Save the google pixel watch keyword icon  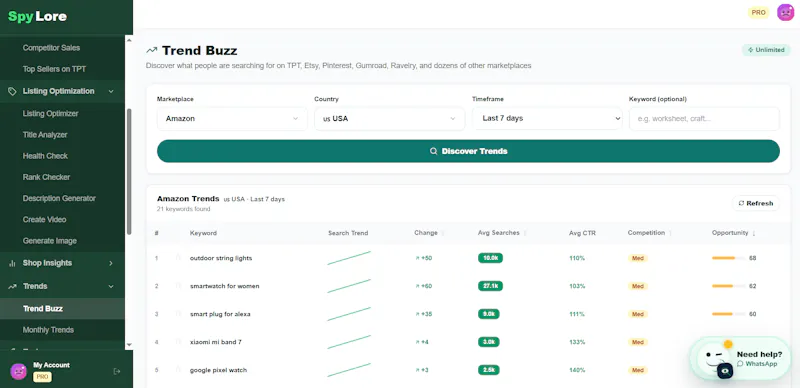[178, 370]
